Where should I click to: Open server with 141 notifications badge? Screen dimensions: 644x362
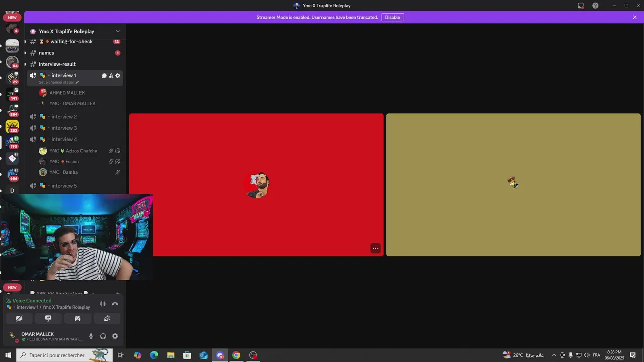pyautogui.click(x=12, y=95)
